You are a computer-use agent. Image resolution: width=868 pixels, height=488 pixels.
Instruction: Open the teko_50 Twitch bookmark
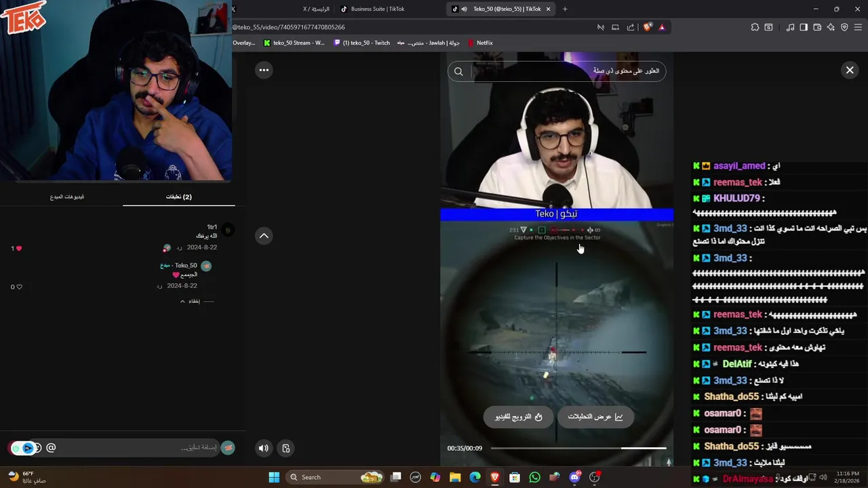tap(361, 43)
